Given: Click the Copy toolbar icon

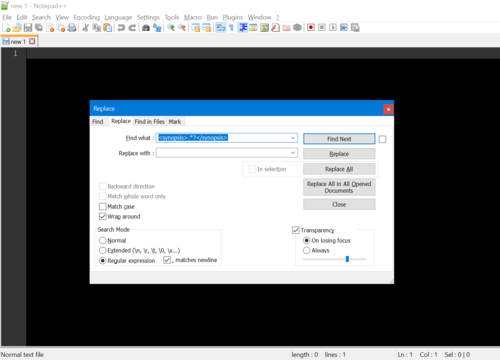Looking at the screenshot, I should [97, 28].
